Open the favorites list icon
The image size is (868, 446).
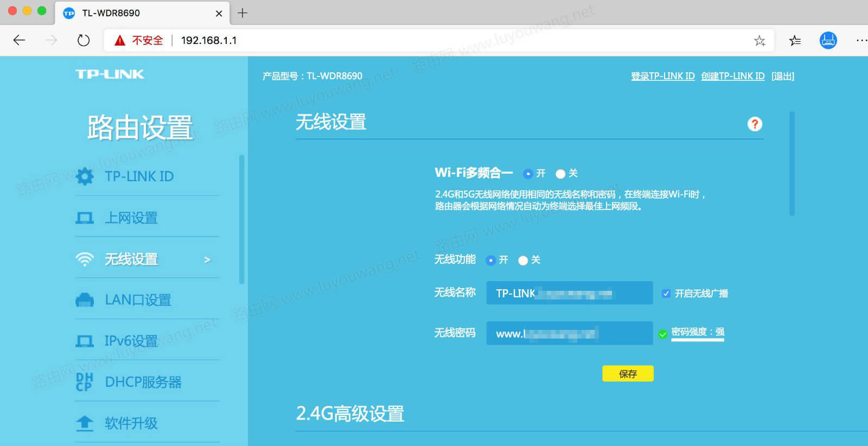point(795,41)
